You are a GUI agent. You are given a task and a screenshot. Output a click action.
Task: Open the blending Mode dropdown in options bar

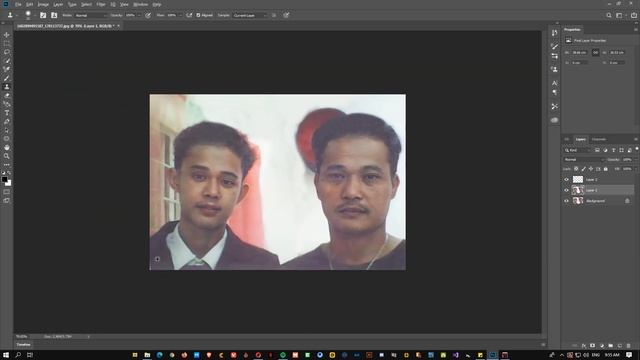point(91,15)
